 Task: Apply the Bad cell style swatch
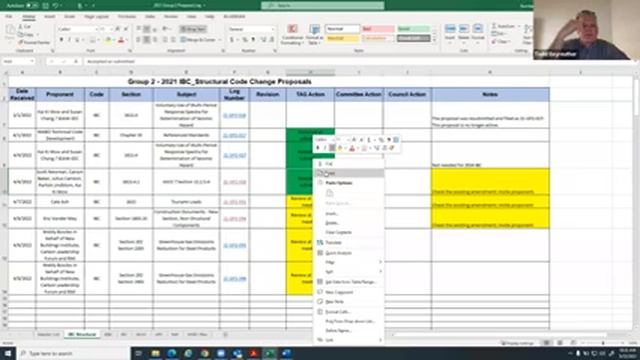pos(378,29)
